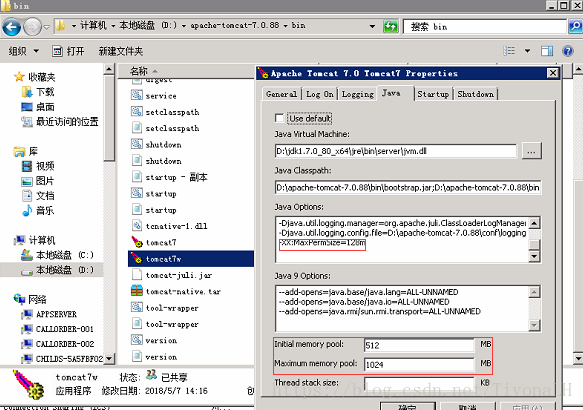Select 收藏夹 favorites in navigation pane

(35, 77)
